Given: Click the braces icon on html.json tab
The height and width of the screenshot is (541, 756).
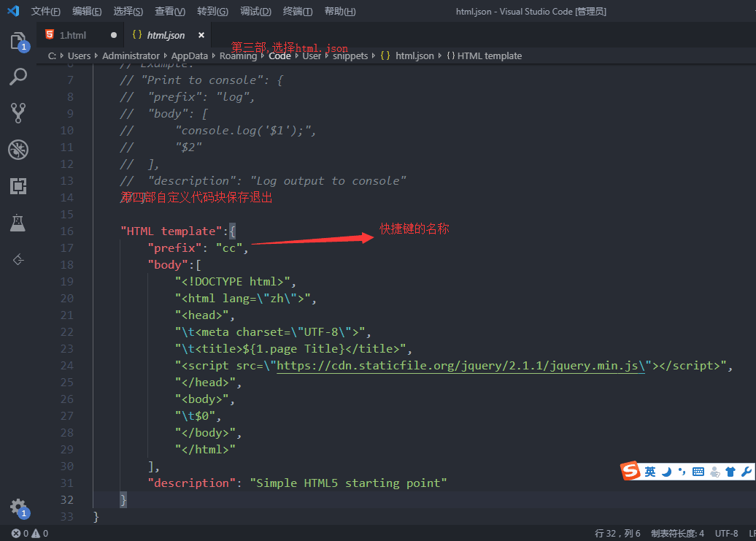Looking at the screenshot, I should click(x=137, y=35).
